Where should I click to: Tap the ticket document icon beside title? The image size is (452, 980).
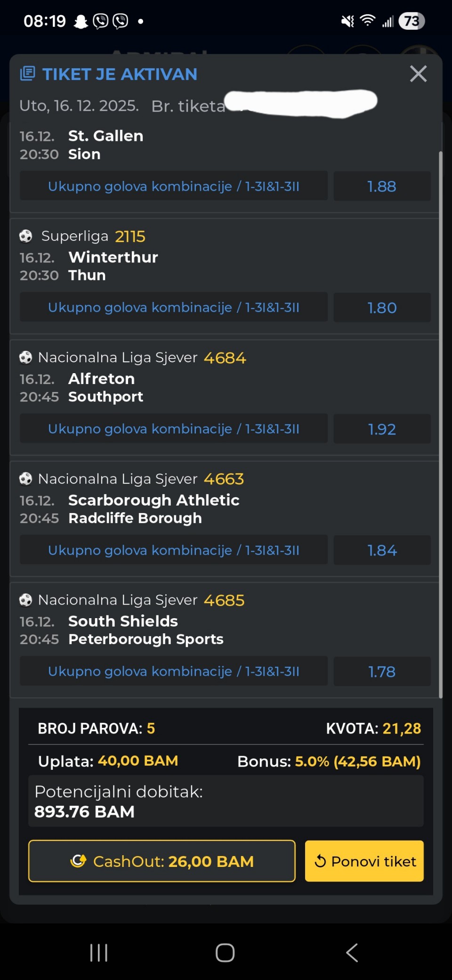28,73
